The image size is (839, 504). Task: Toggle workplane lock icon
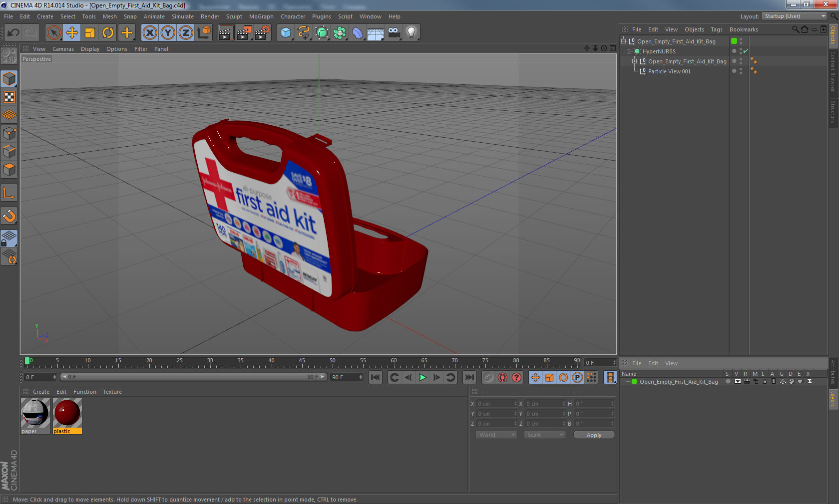click(x=9, y=239)
